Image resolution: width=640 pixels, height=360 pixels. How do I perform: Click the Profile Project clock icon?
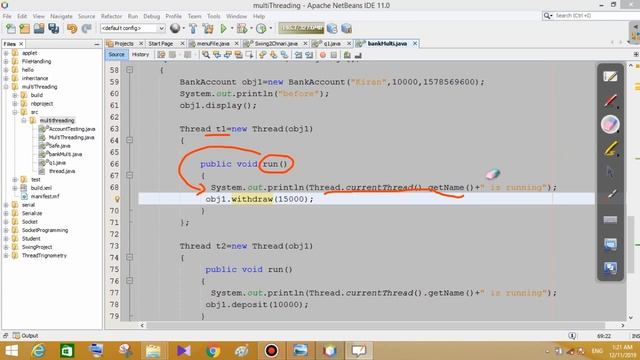(261, 29)
